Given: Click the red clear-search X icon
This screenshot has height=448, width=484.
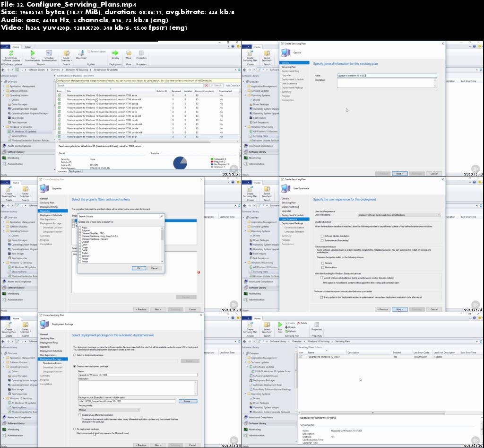Looking at the screenshot, I should point(207,86).
